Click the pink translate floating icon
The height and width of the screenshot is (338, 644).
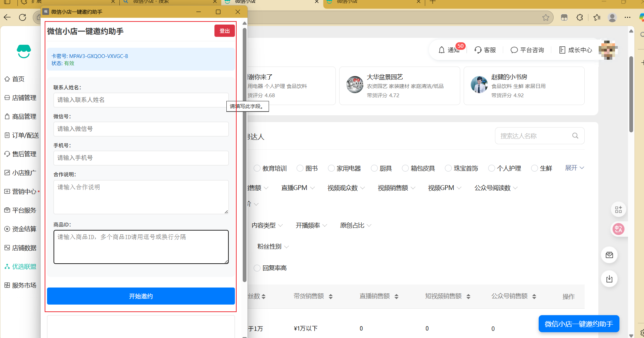click(618, 229)
